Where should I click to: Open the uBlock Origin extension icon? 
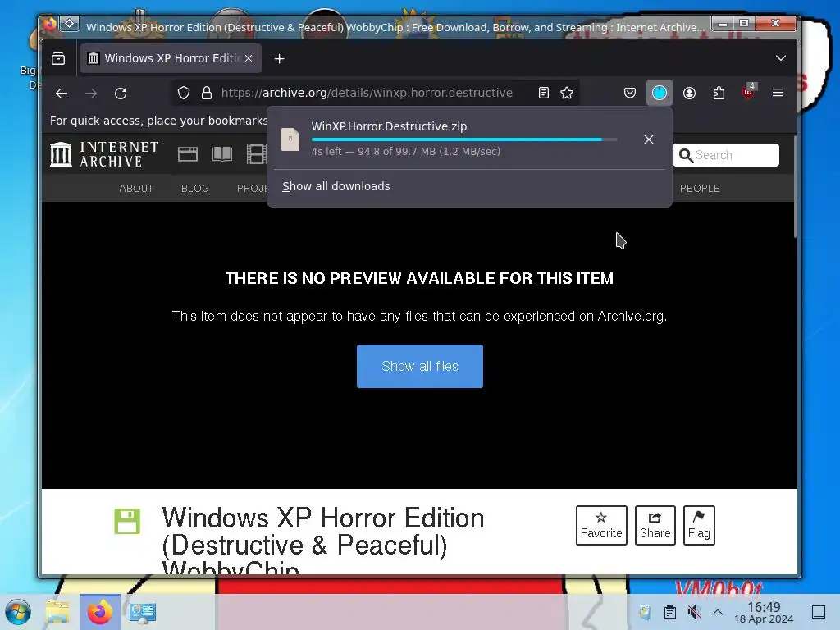coord(748,92)
